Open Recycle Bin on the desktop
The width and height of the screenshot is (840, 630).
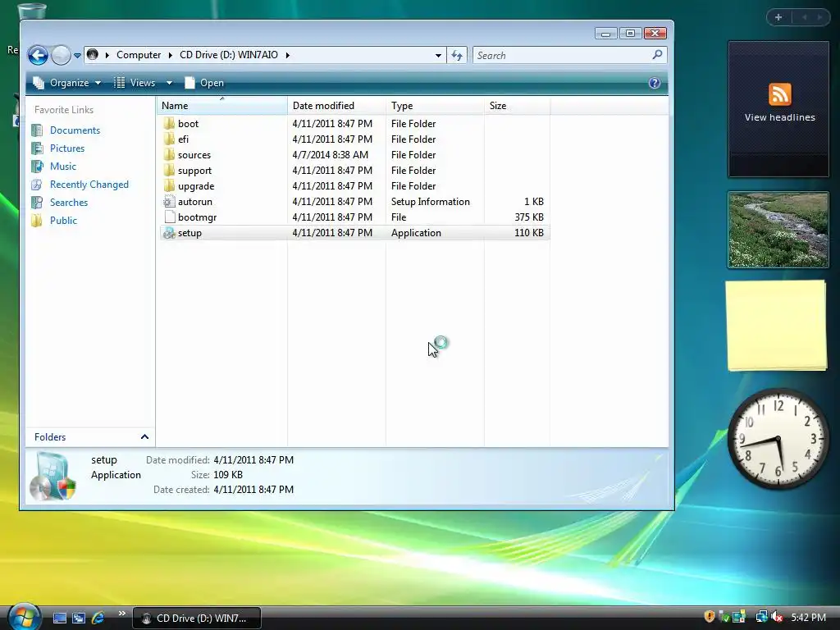click(32, 11)
